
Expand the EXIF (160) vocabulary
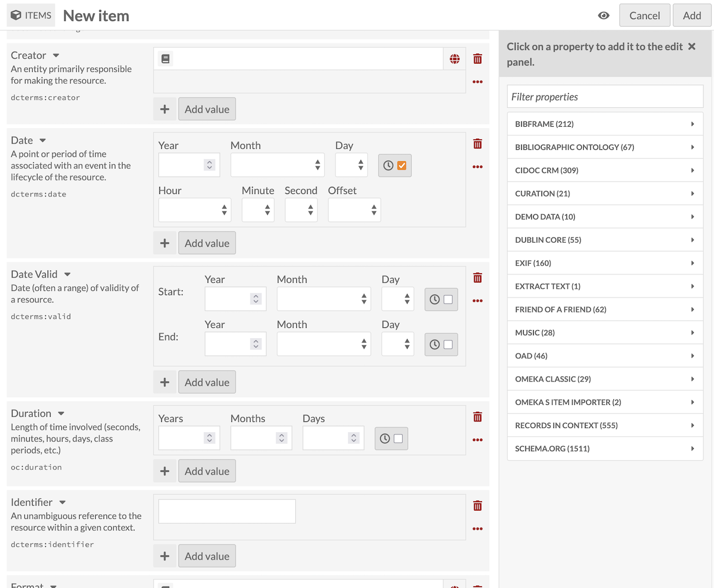pyautogui.click(x=605, y=263)
